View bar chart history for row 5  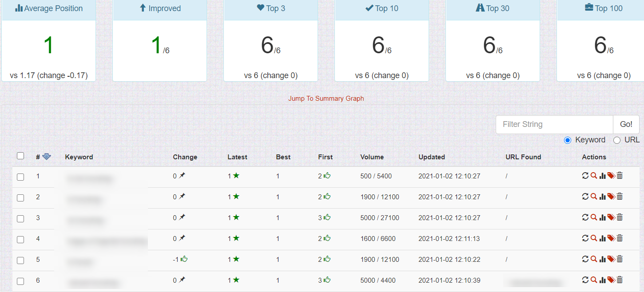pos(603,259)
